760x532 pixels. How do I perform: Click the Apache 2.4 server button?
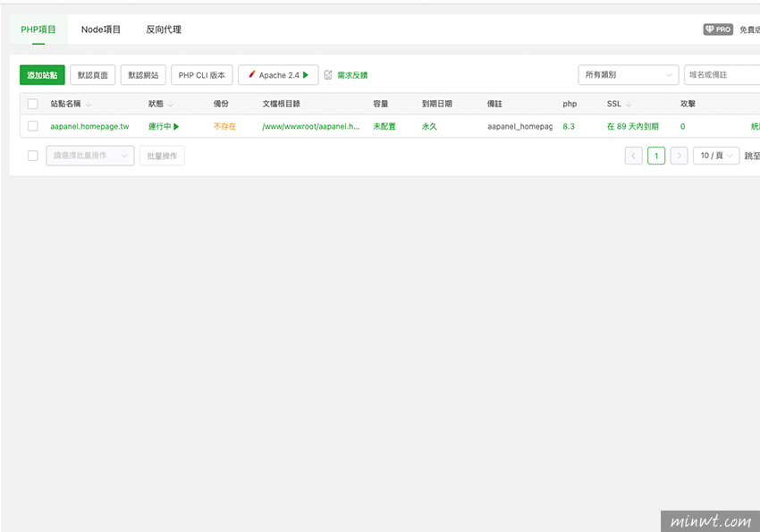coord(278,75)
